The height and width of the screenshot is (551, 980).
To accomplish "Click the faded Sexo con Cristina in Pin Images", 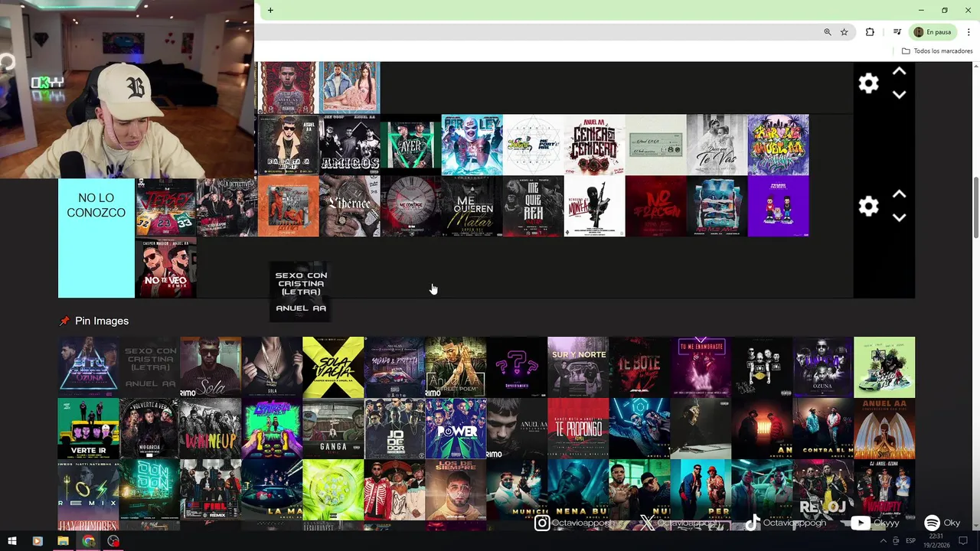I will point(149,367).
